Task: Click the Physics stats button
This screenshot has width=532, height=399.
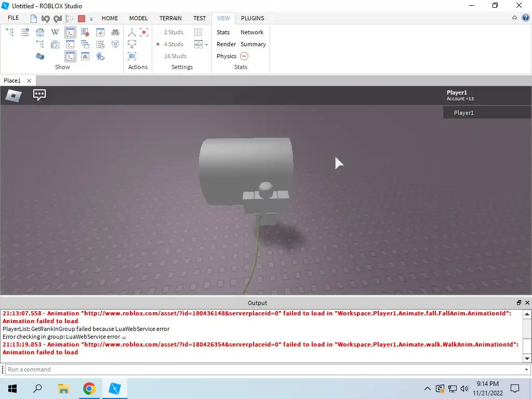Action: click(227, 56)
